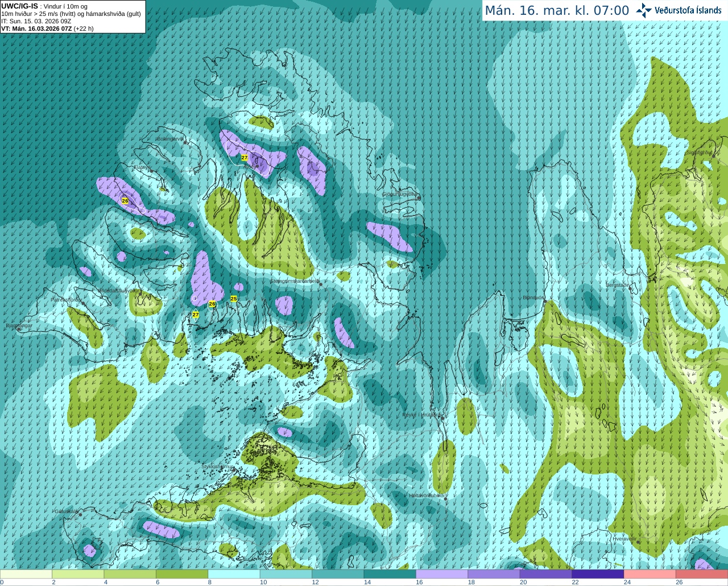
Task: Click the Siglufjörður station label
Action: [699, 152]
